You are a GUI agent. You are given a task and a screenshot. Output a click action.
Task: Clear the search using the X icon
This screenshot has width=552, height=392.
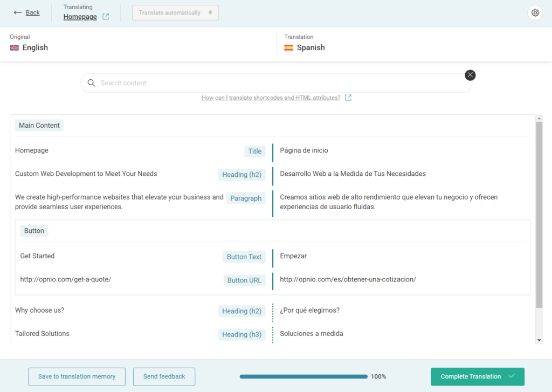(470, 75)
